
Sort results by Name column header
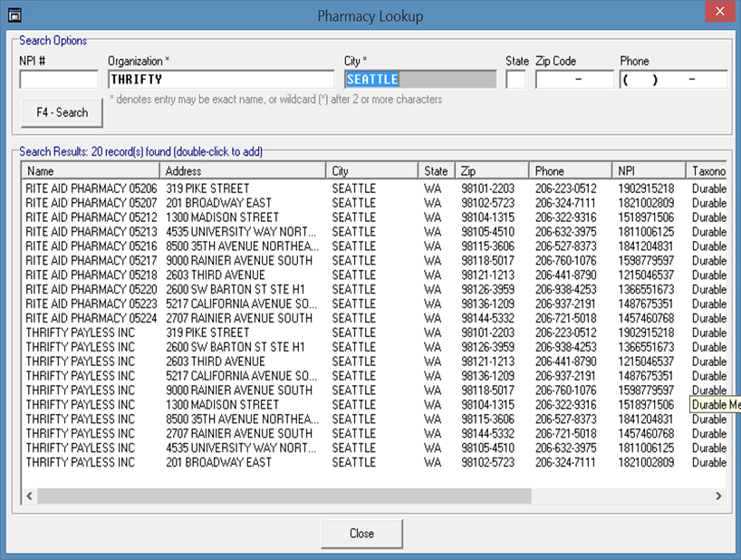coord(91,170)
